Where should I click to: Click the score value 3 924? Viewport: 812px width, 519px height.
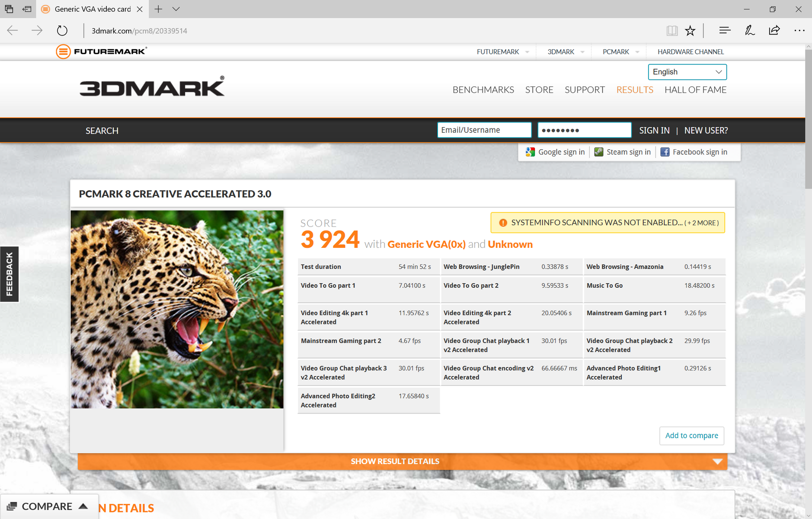click(330, 239)
